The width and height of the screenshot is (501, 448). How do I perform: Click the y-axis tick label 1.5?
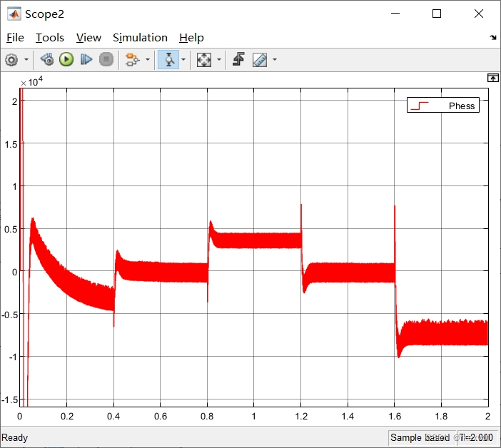tap(11, 144)
